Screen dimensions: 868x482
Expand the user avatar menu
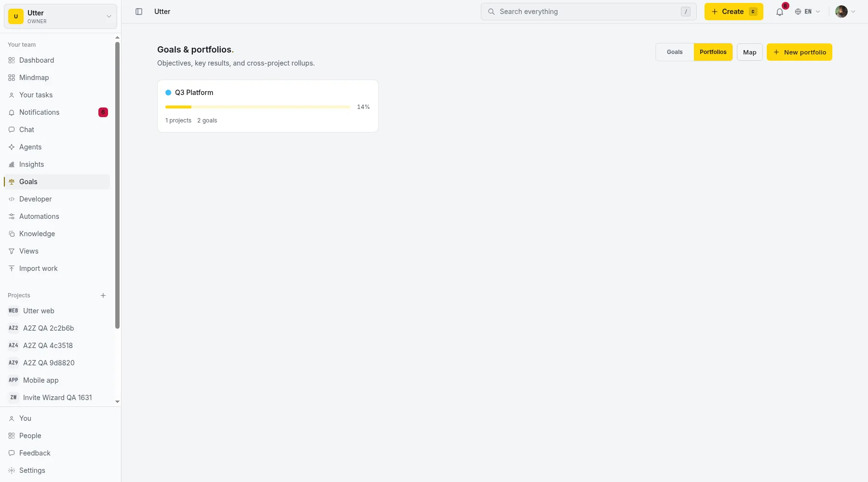845,12
